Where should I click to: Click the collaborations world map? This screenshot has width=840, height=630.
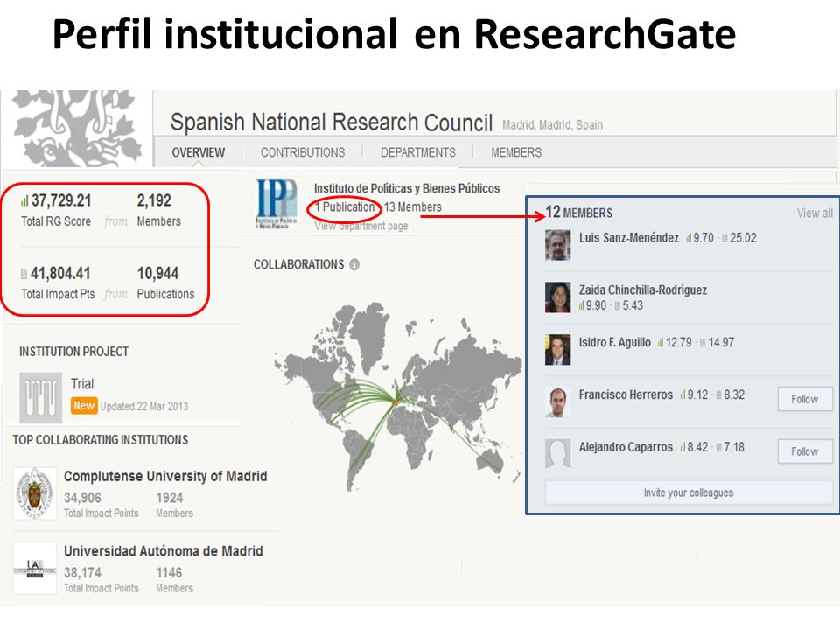pyautogui.click(x=397, y=395)
